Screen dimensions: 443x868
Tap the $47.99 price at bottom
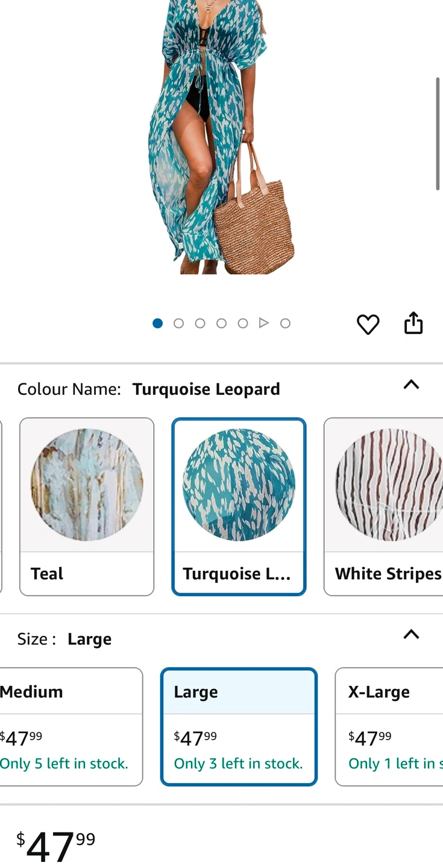(55, 845)
